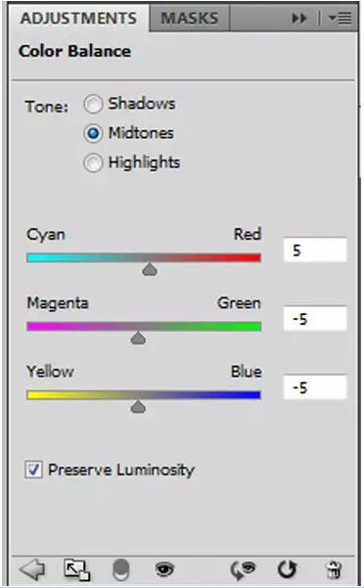364x588 pixels.
Task: Delete this adjustment layer trash icon
Action: pos(334,570)
